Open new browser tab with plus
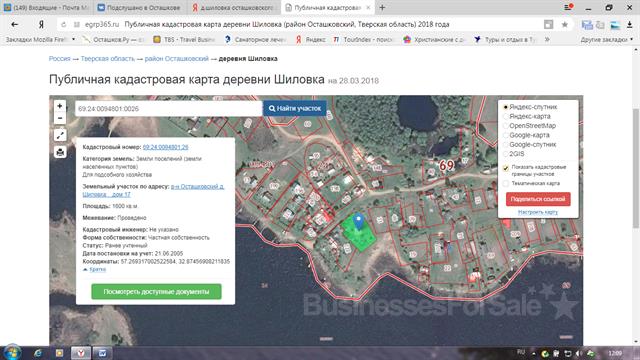 click(382, 7)
